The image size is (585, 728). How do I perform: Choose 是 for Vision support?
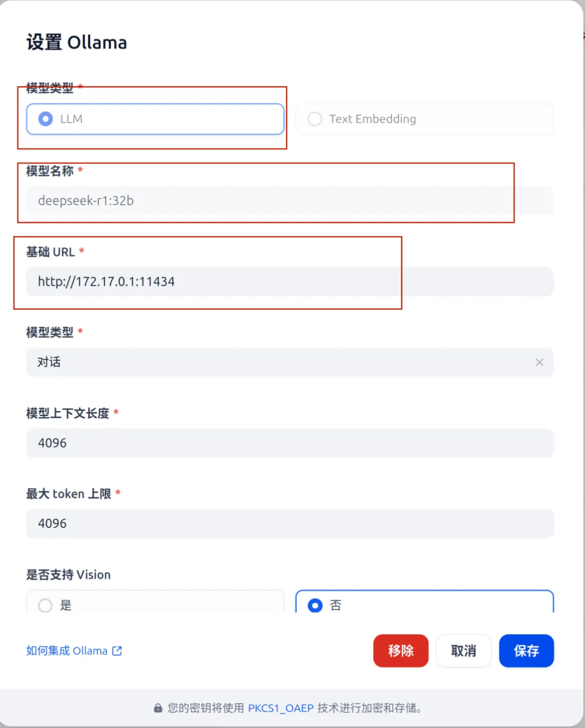pyautogui.click(x=155, y=602)
